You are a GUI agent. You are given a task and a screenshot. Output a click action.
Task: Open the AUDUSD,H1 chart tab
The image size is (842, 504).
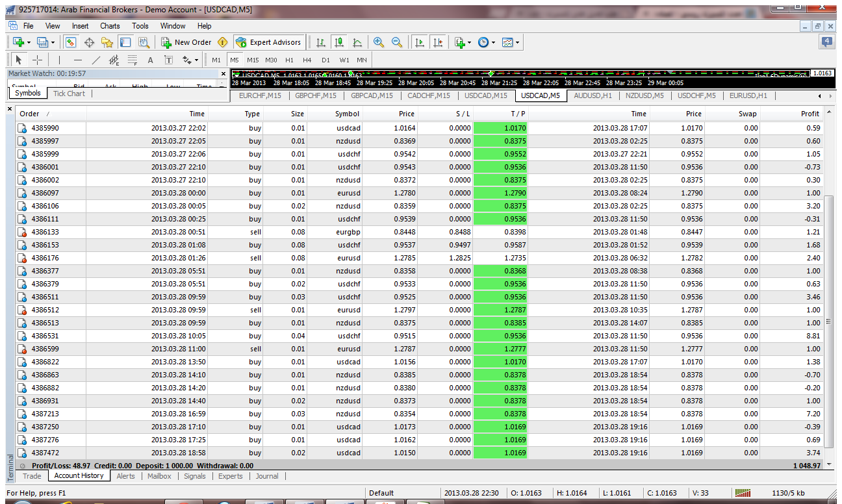tap(593, 95)
